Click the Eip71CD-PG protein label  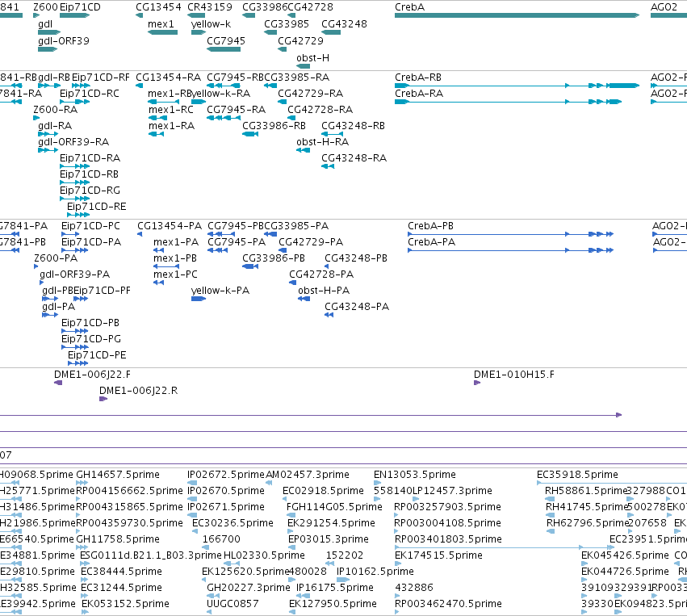pyautogui.click(x=91, y=338)
